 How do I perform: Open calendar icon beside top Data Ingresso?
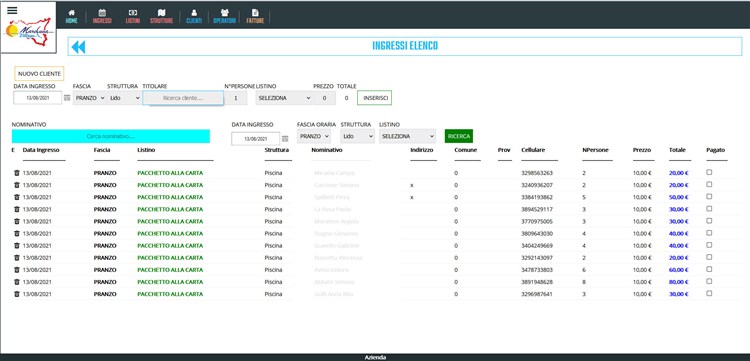[x=67, y=98]
